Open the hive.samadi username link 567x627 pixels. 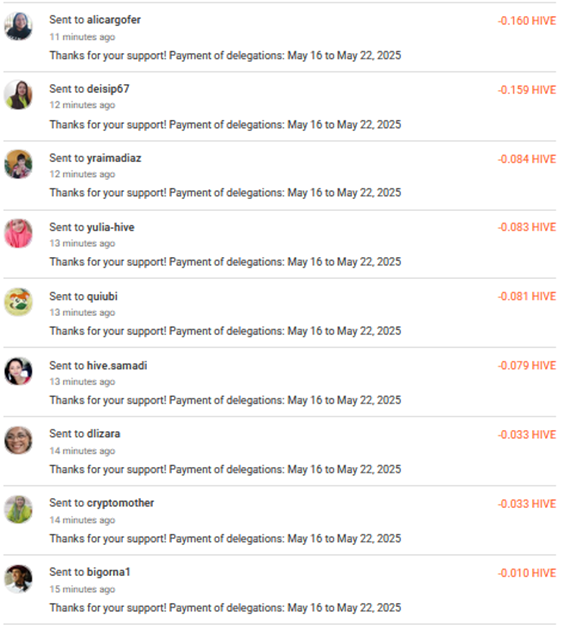pos(117,366)
